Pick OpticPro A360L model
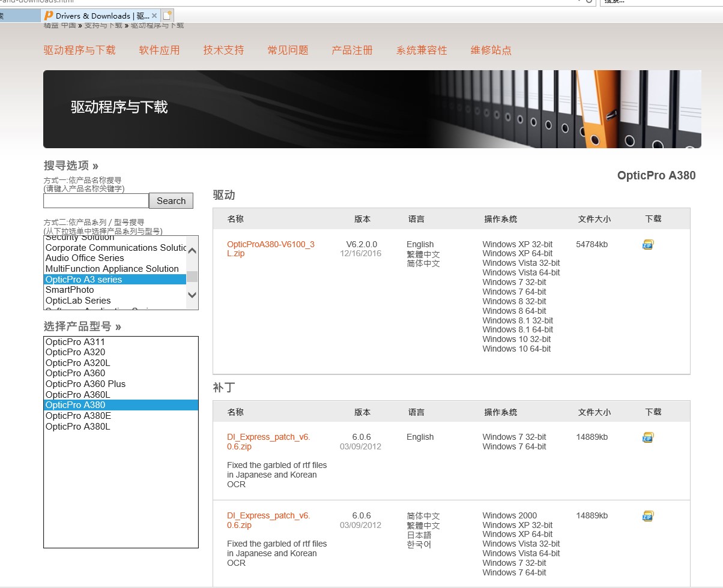 (121, 395)
